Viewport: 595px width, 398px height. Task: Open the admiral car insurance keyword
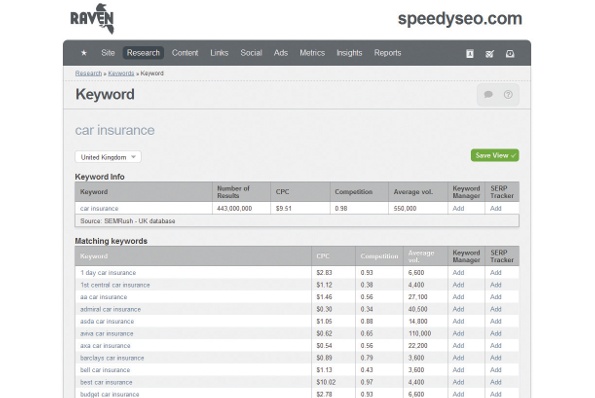tap(110, 309)
